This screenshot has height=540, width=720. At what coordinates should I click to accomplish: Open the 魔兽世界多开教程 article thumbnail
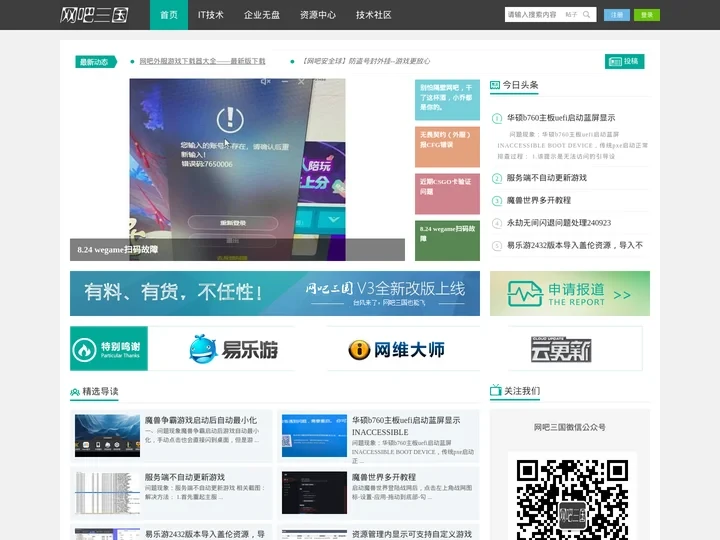(314, 493)
